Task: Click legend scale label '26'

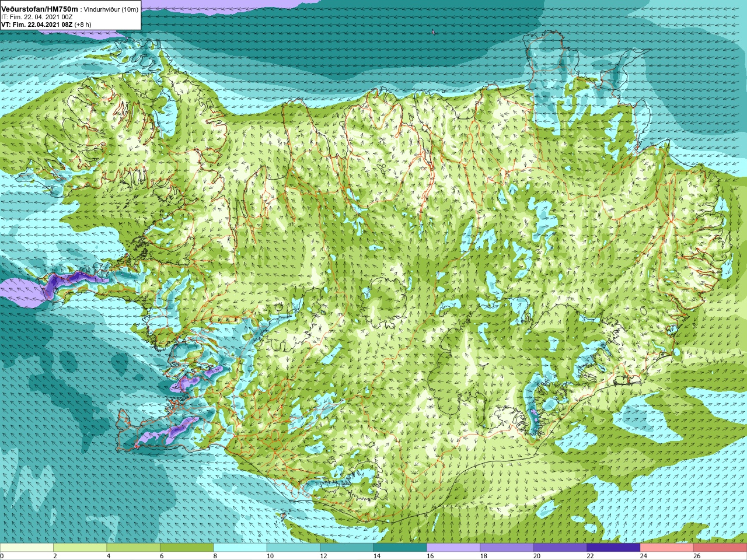Action: (697, 556)
